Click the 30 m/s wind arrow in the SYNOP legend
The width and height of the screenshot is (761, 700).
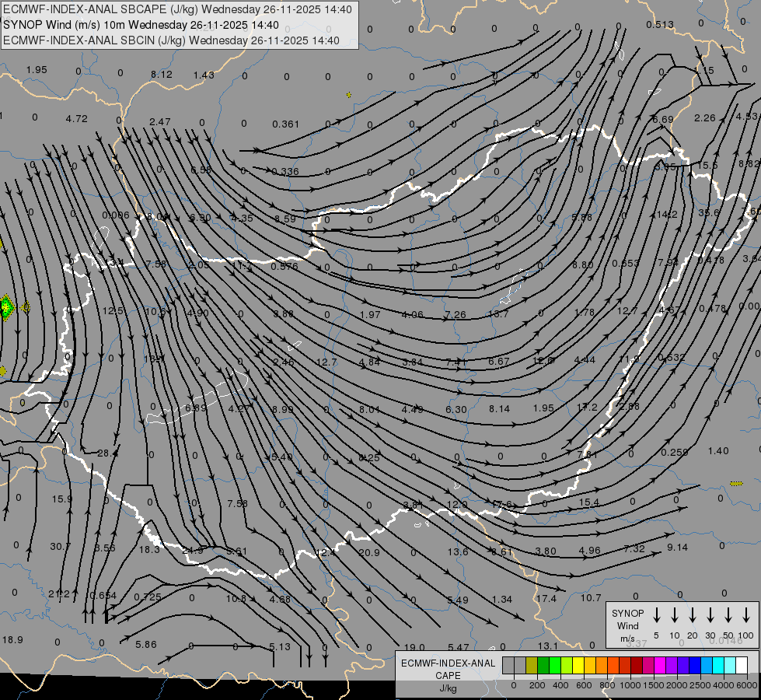tap(710, 615)
